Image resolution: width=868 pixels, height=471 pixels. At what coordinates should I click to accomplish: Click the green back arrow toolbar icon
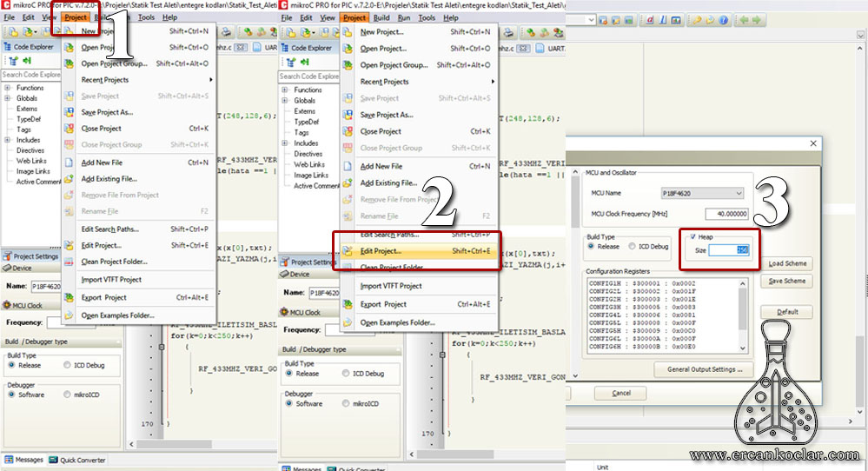(x=744, y=21)
